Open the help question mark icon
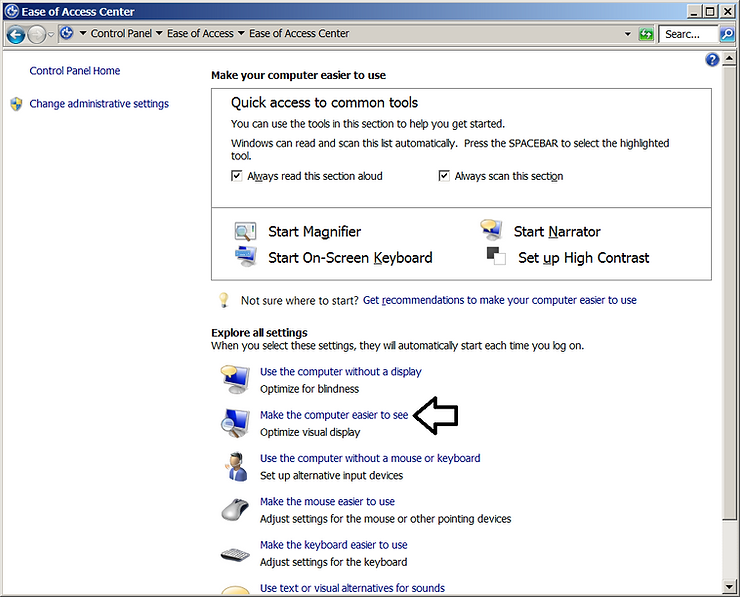The width and height of the screenshot is (740, 597). click(712, 60)
